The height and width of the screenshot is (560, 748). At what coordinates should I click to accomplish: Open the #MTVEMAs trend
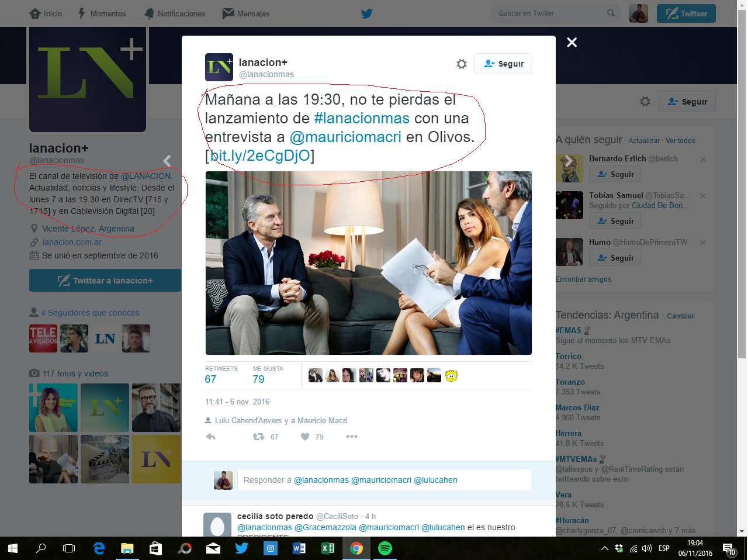(x=576, y=459)
